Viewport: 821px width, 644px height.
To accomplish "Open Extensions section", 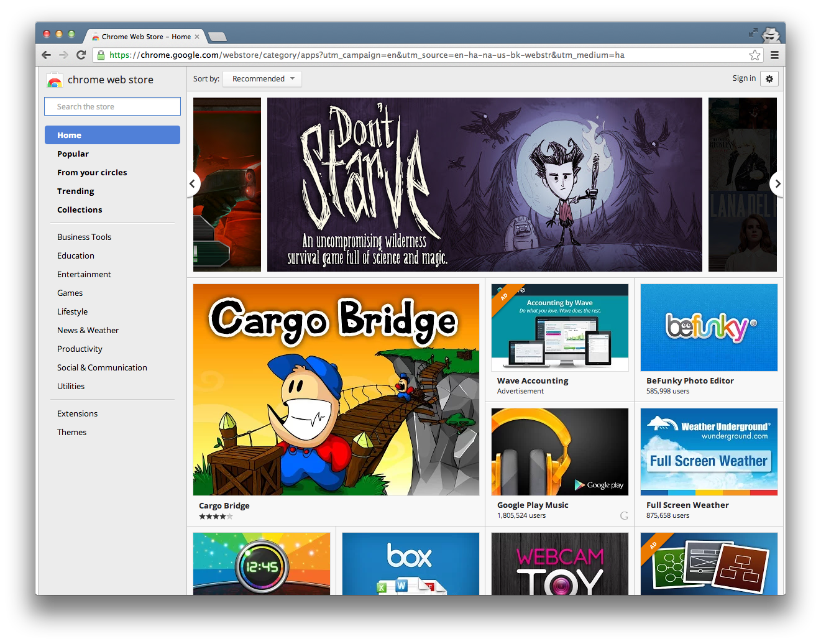I will click(77, 413).
